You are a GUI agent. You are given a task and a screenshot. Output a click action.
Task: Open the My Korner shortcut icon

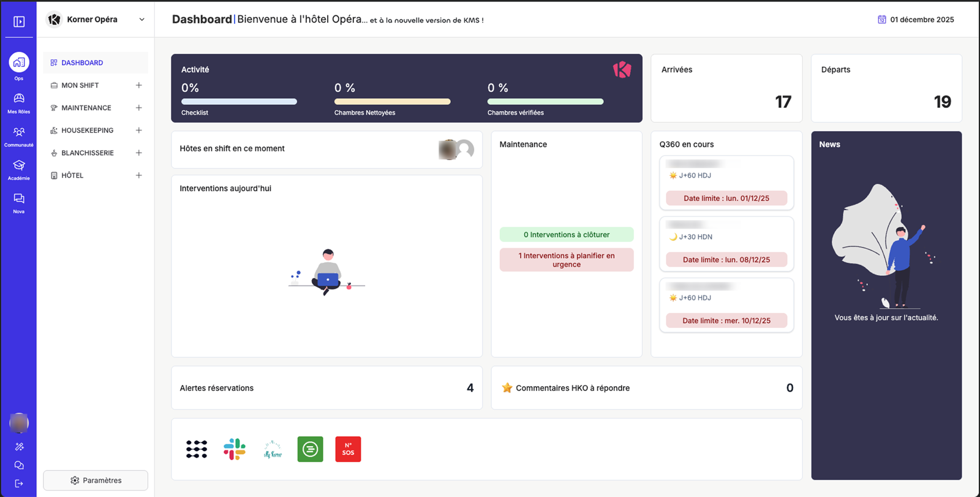tap(273, 449)
